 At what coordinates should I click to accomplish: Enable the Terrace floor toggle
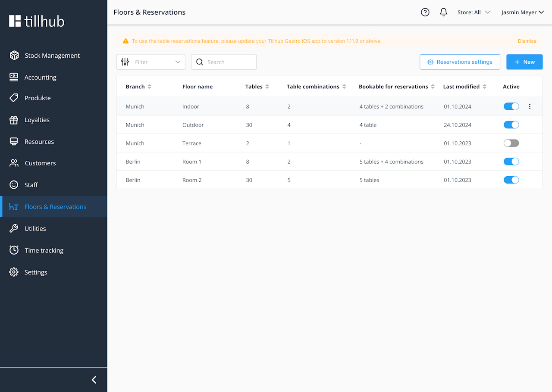point(511,143)
